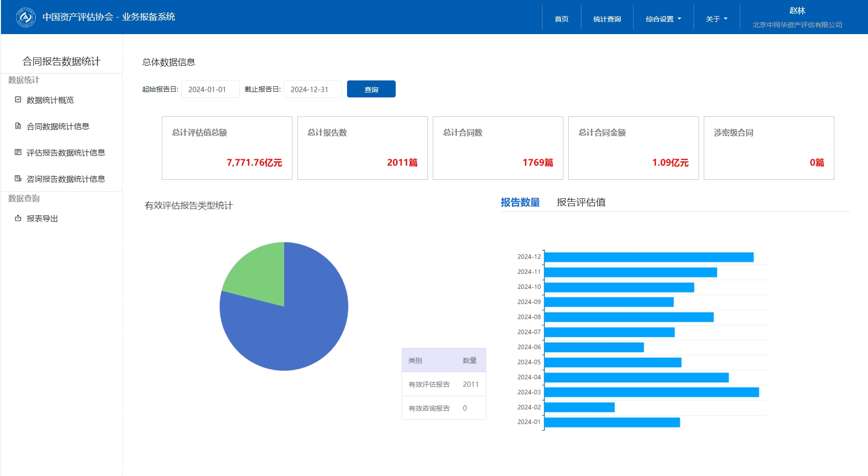Open the 关于 dropdown menu

(x=716, y=19)
